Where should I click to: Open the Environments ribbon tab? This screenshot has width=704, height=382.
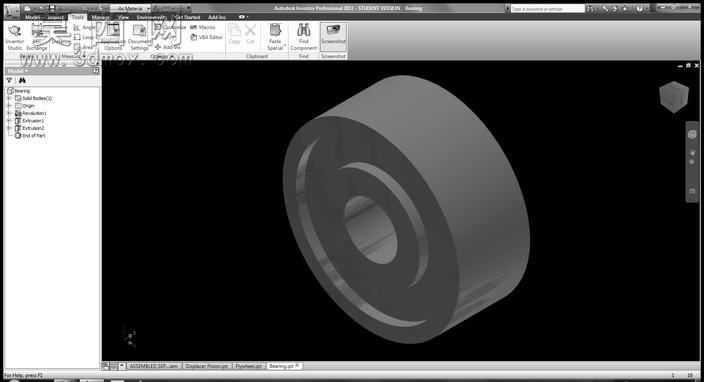151,17
